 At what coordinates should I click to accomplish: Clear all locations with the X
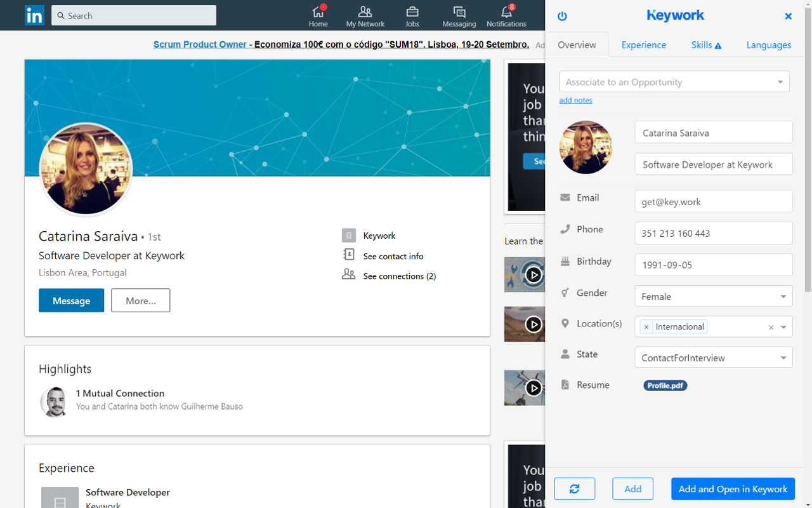pyautogui.click(x=771, y=328)
